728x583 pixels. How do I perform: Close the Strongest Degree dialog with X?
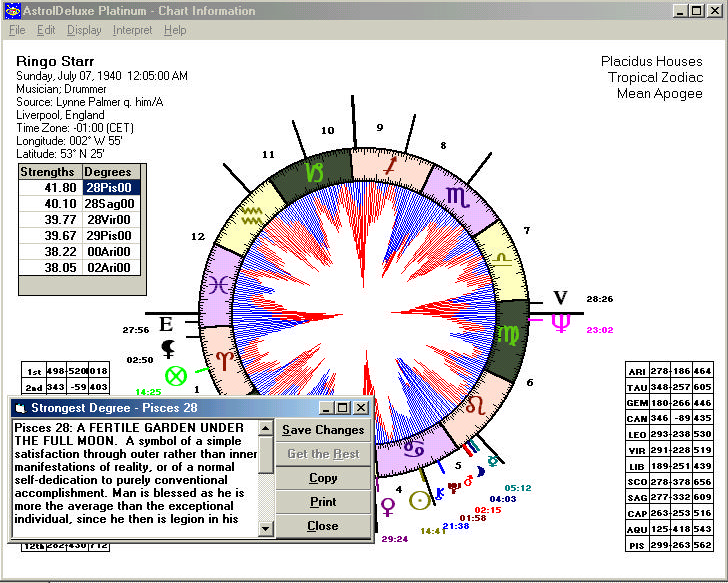coord(361,408)
